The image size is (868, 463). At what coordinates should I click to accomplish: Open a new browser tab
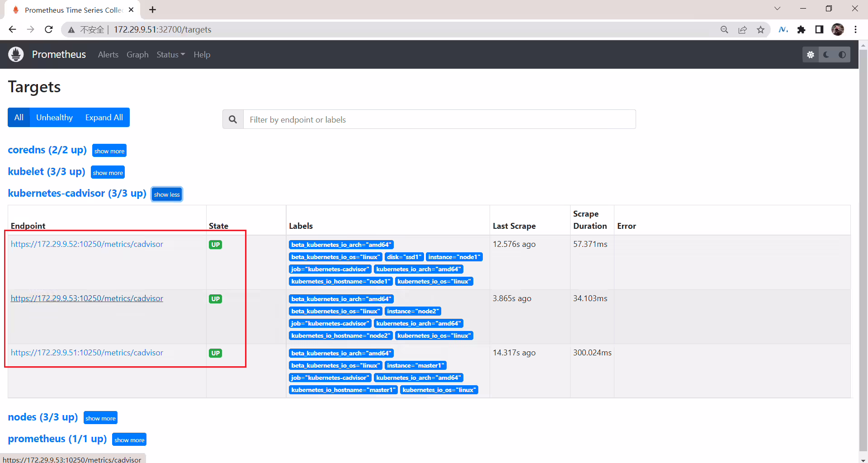[152, 9]
